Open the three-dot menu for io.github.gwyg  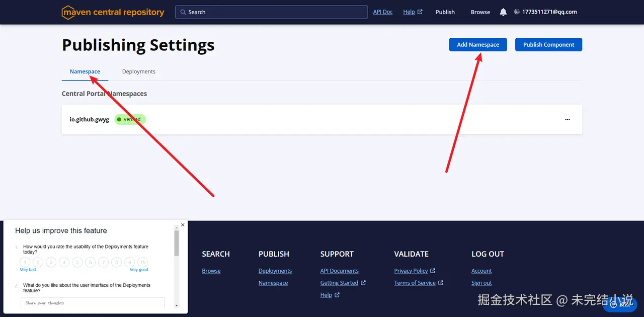click(x=568, y=119)
